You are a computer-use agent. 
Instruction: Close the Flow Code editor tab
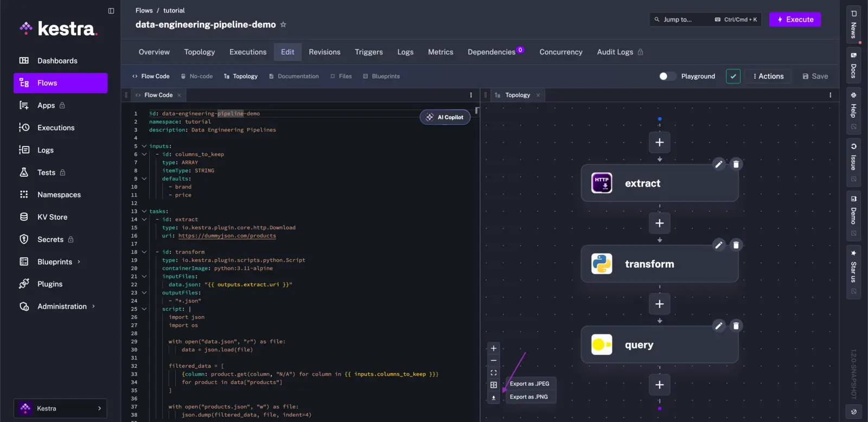click(x=179, y=95)
